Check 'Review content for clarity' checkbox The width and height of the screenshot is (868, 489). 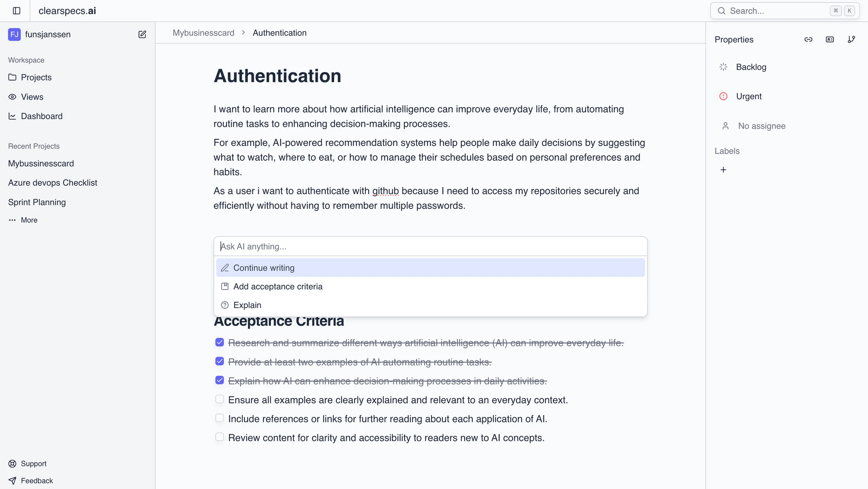click(x=219, y=437)
